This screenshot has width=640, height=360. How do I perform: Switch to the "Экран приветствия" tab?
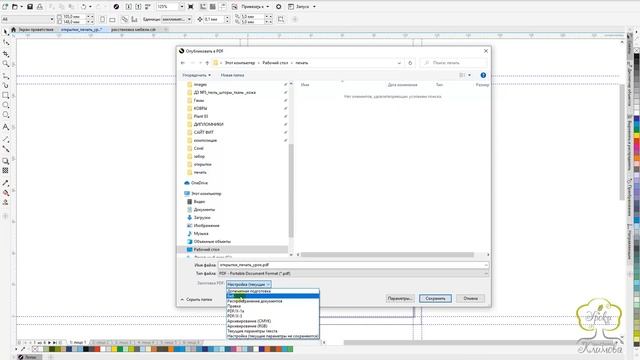36,29
